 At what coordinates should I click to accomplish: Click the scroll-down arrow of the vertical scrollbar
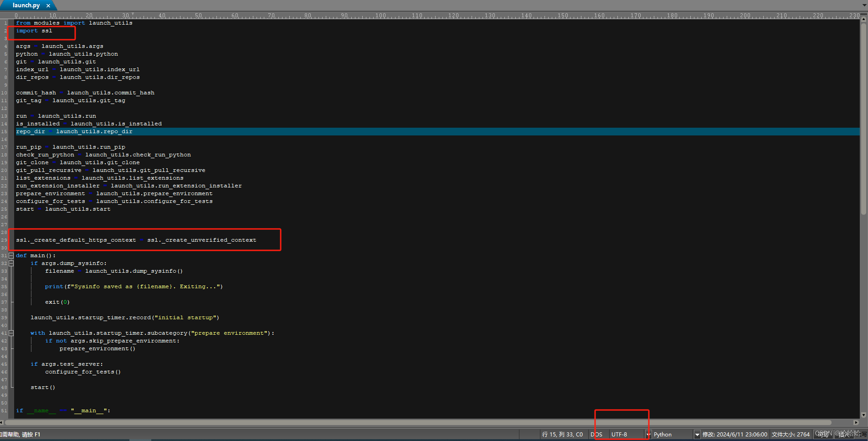point(863,415)
